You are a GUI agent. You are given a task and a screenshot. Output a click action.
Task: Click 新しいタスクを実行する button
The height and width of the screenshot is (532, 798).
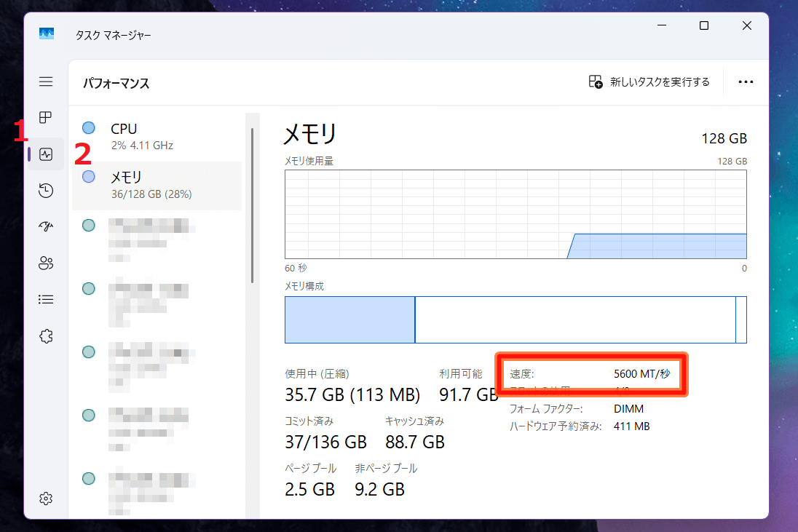649,82
